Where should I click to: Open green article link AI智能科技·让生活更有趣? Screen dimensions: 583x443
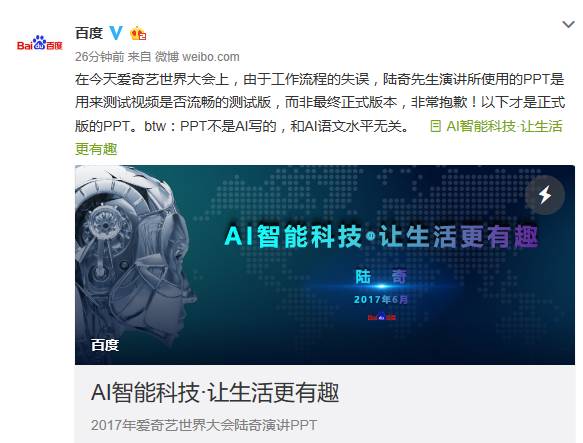point(504,126)
